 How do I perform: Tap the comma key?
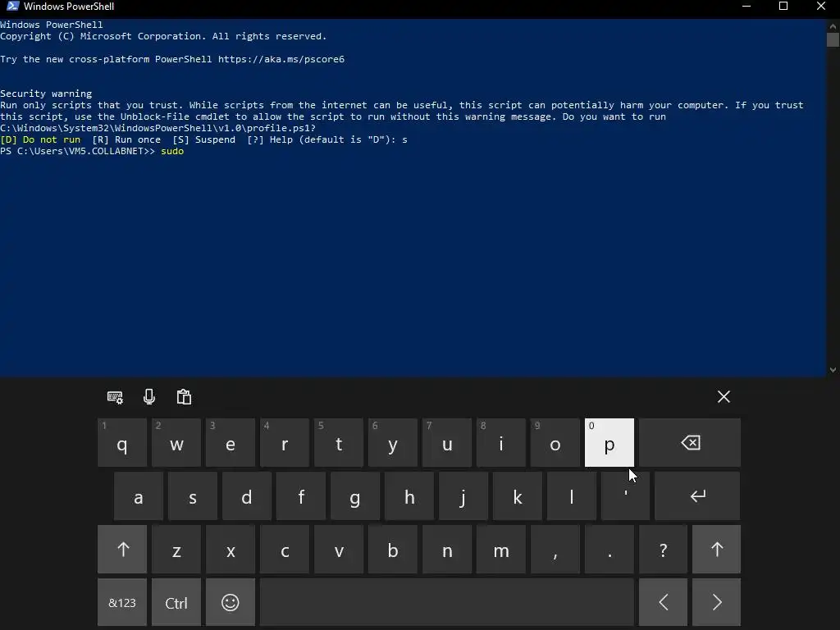(555, 549)
